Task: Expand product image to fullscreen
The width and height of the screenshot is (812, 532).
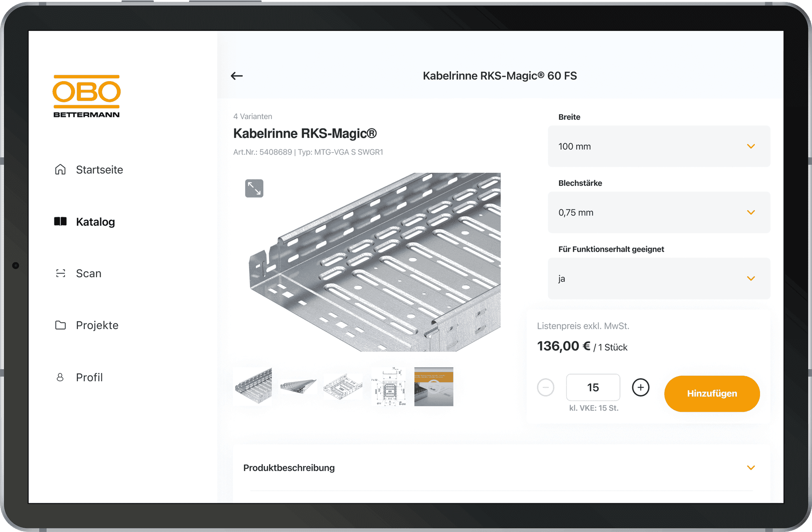Action: [x=254, y=188]
